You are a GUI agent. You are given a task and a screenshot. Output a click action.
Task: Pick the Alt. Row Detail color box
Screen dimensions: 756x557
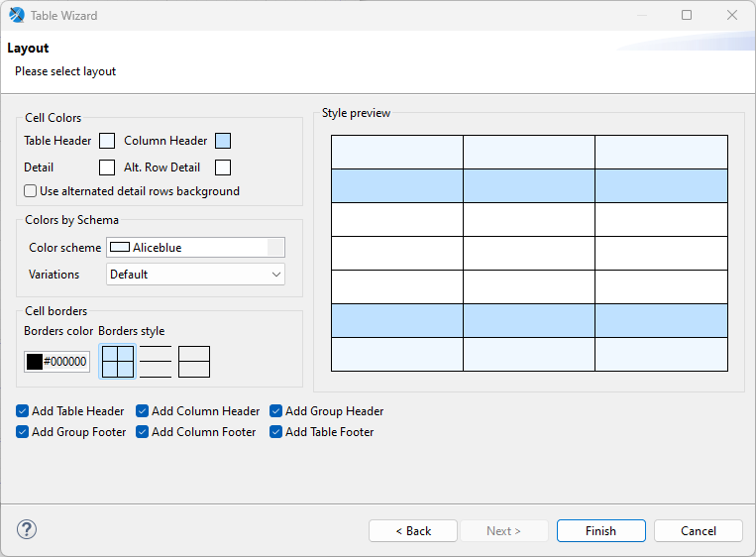pos(223,167)
